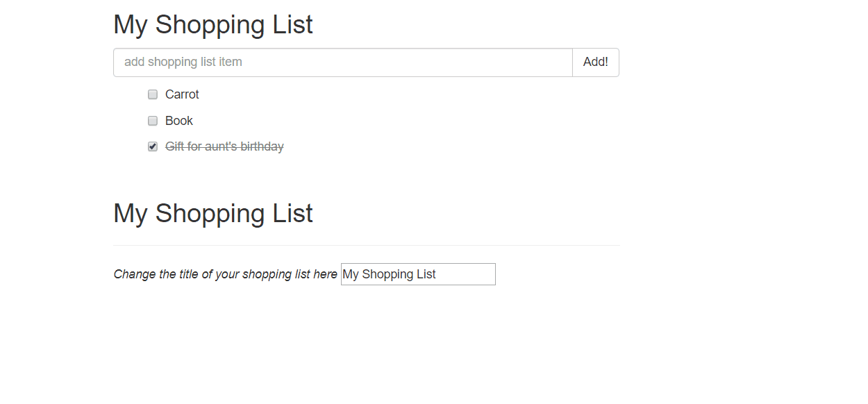This screenshot has width=868, height=404.
Task: Click the word here in the italic instruction
Action: point(325,274)
